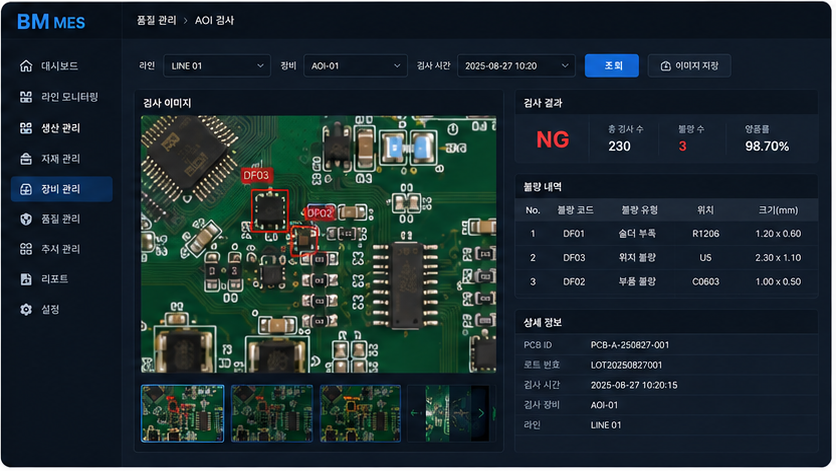
Task: Open 생산 관리 menu
Action: (x=62, y=128)
